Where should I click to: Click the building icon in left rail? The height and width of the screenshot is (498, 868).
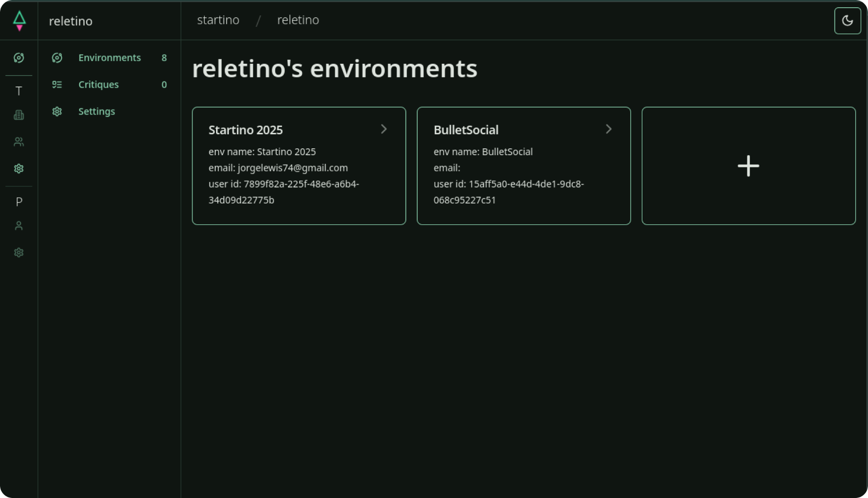click(x=19, y=115)
